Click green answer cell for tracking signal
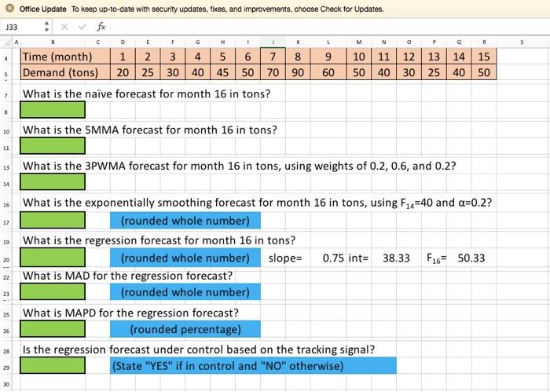The image size is (550, 392). [53, 365]
